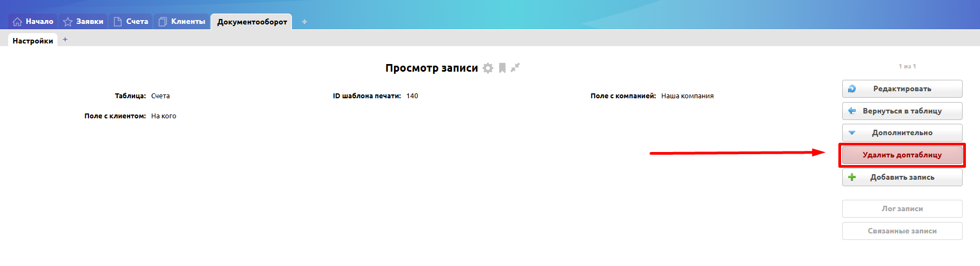Click the star icon on the Заявки tab
Image resolution: width=980 pixels, height=266 pixels.
pyautogui.click(x=68, y=22)
